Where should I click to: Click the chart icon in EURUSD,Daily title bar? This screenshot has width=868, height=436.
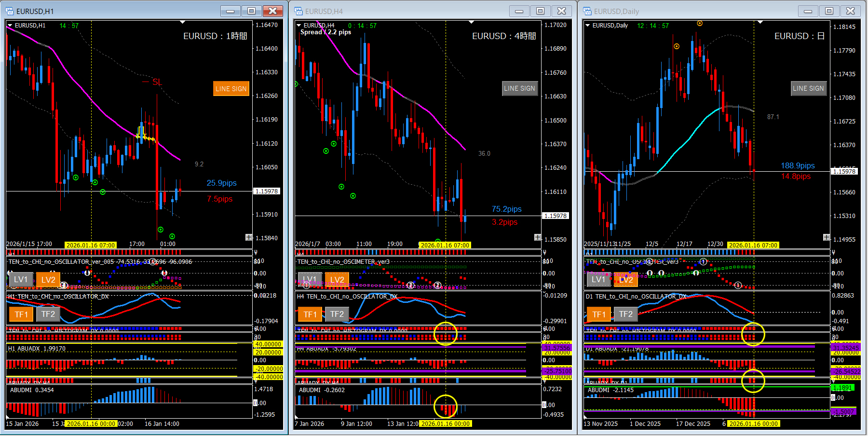[587, 11]
